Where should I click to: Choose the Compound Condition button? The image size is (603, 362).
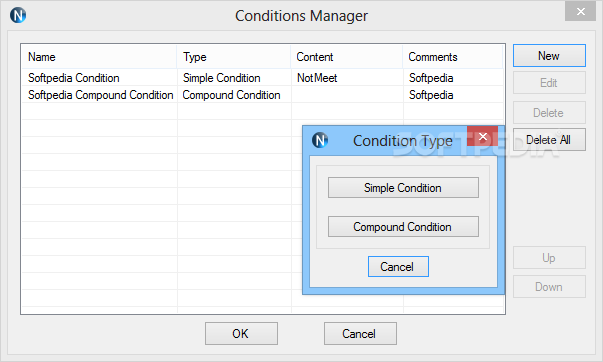403,227
